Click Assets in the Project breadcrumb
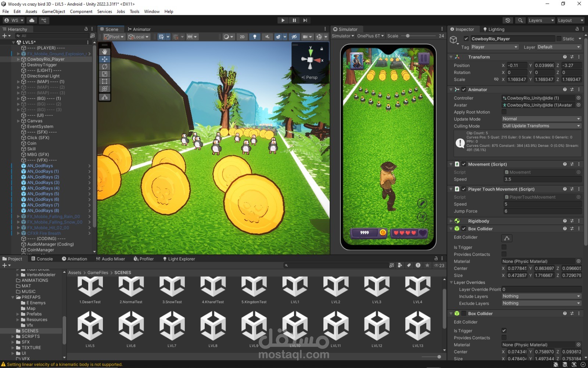588x368 pixels. [75, 273]
